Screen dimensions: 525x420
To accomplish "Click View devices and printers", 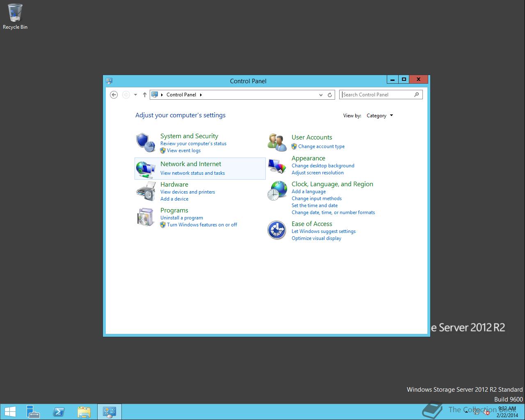I will (x=187, y=192).
